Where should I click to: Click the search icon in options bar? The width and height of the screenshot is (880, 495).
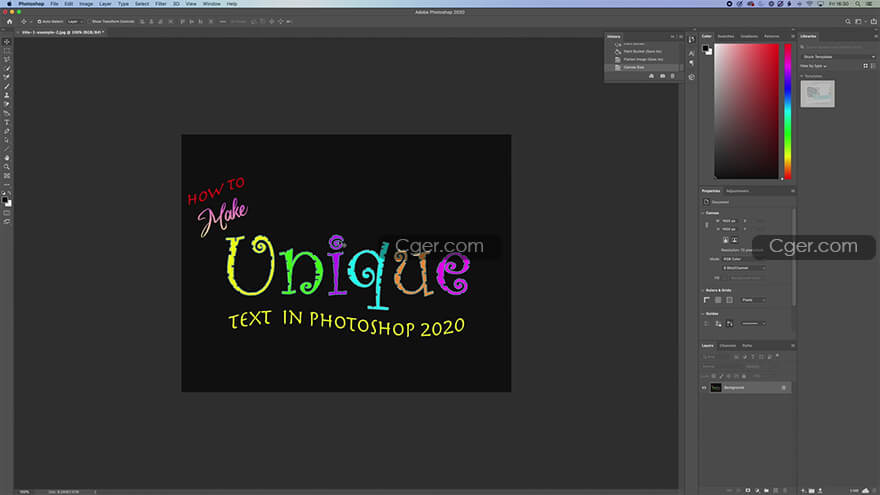(848, 21)
